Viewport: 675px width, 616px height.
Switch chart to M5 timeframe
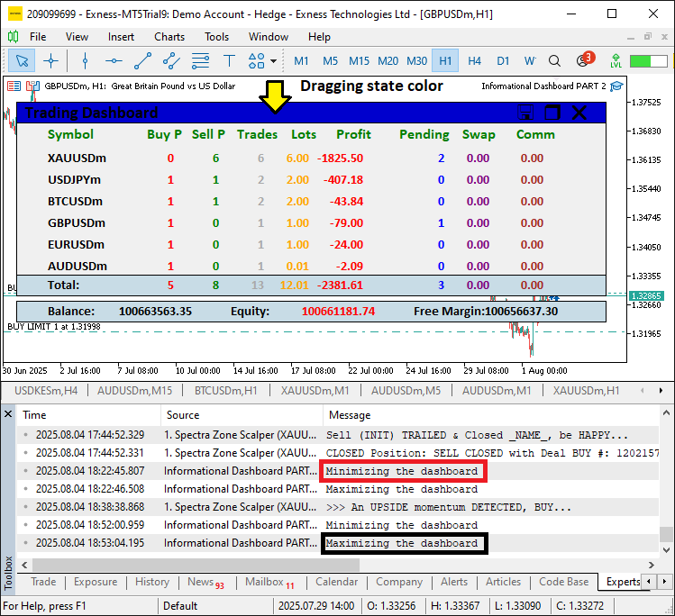(330, 60)
